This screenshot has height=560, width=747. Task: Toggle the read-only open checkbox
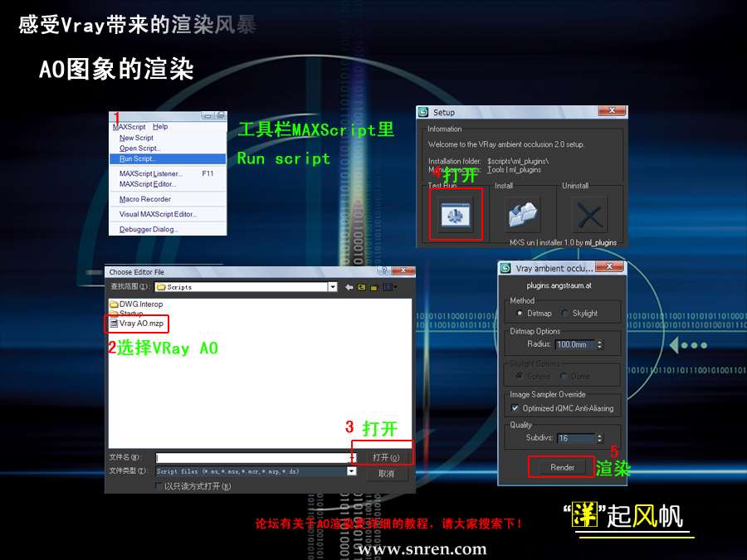click(159, 486)
